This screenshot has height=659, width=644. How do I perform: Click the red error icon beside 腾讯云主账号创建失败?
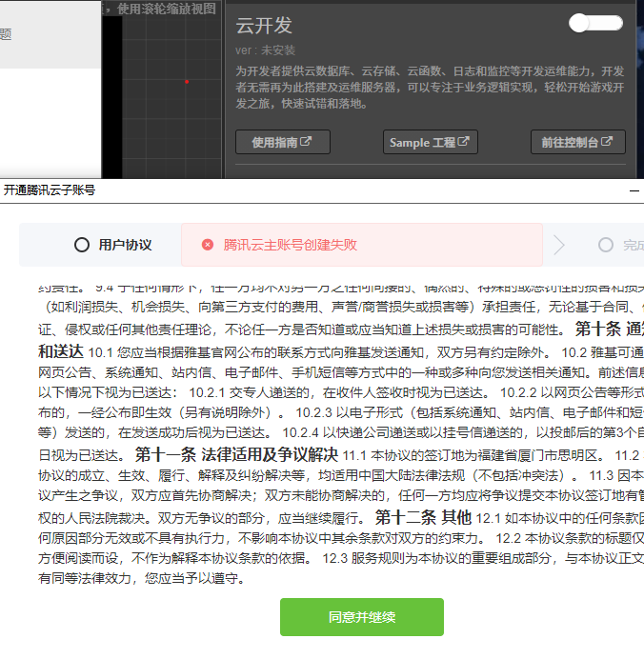(208, 245)
